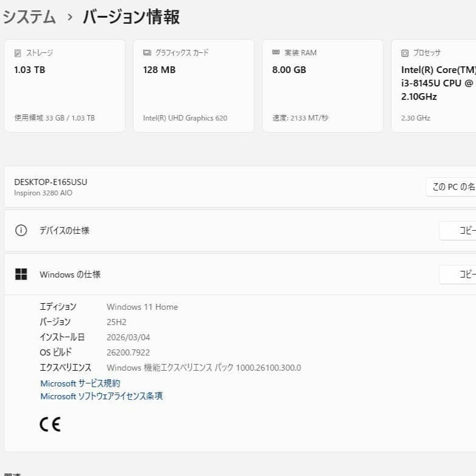
Task: Select the Windows 11 Home edition value
Action: click(142, 307)
